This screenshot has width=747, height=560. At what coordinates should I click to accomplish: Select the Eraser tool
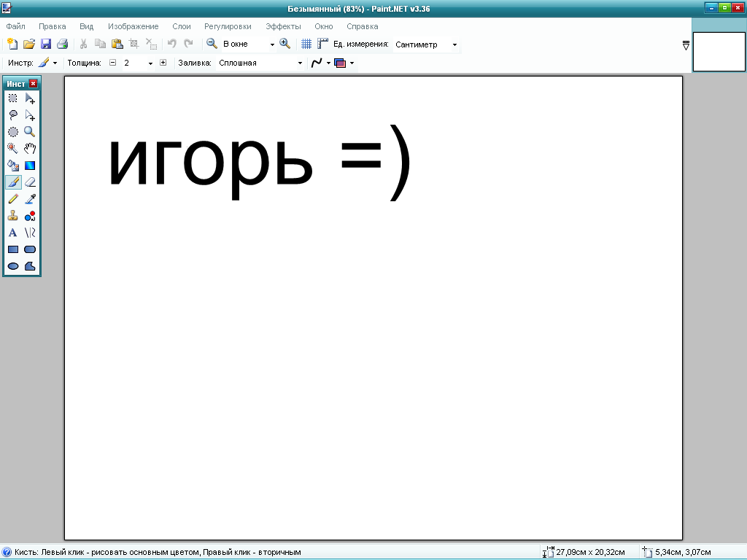[x=30, y=182]
